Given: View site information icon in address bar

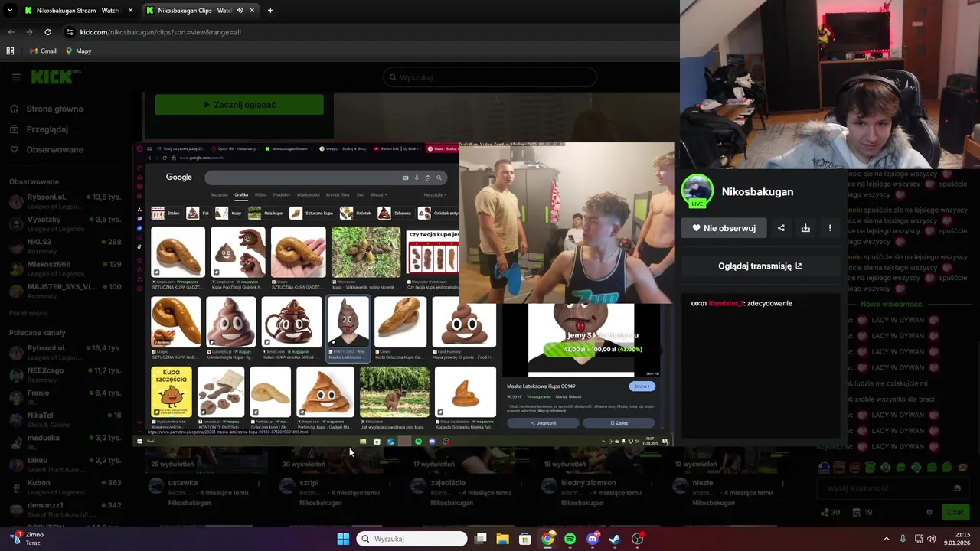Looking at the screenshot, I should 70,32.
